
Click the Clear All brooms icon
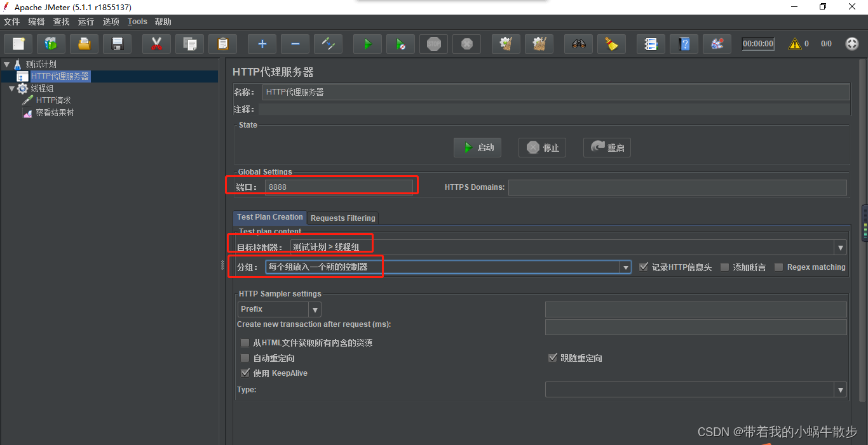[x=539, y=44]
